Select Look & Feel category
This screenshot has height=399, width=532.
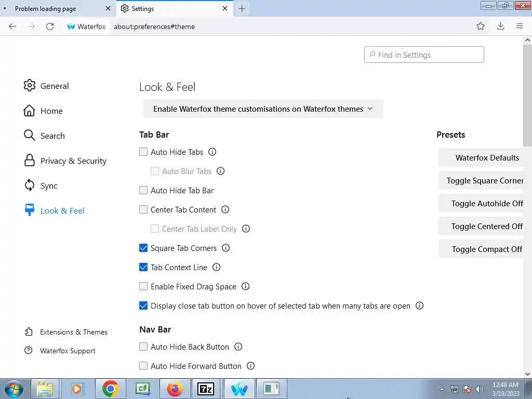[54, 210]
